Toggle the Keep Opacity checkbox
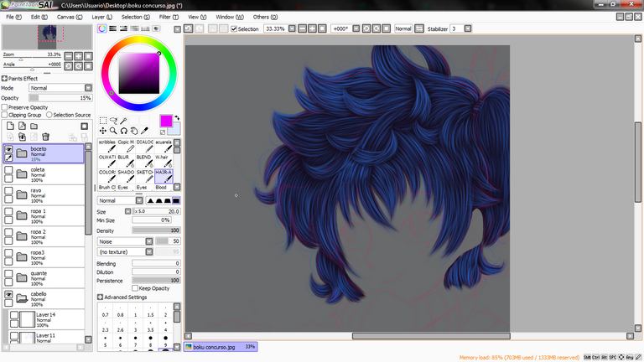 click(x=135, y=288)
